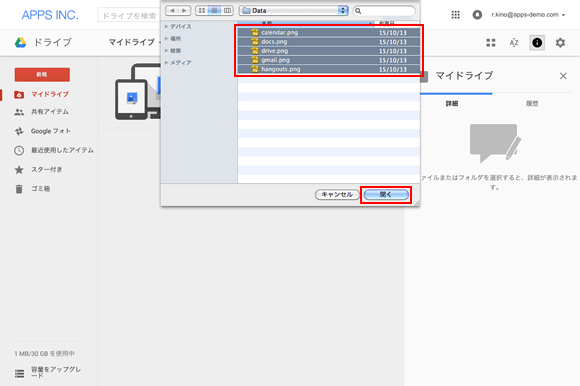Open the AZ sort options icon
580x386 pixels.
pyautogui.click(x=514, y=43)
